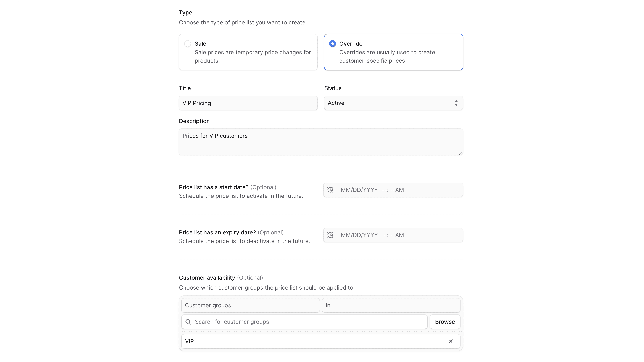Click the search magnifier in customer groups search

coord(188,322)
